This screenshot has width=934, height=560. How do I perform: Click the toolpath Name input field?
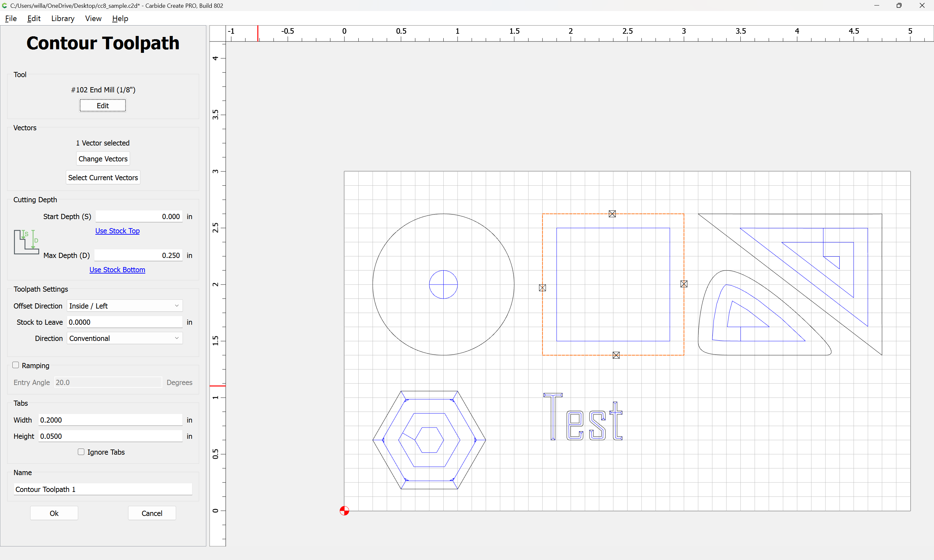pyautogui.click(x=103, y=489)
